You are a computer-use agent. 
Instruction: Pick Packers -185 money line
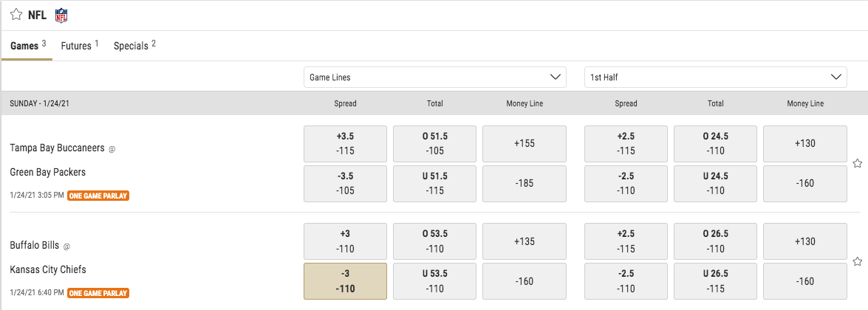[x=524, y=183]
